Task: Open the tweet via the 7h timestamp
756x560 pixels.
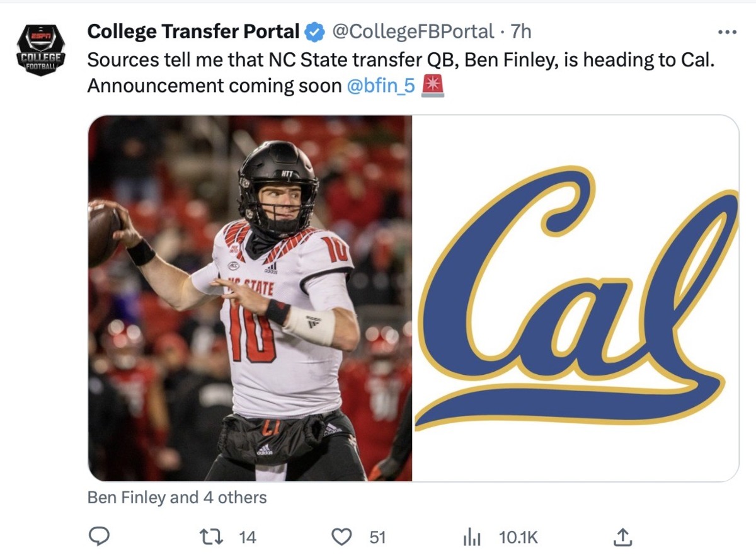Action: tap(520, 31)
